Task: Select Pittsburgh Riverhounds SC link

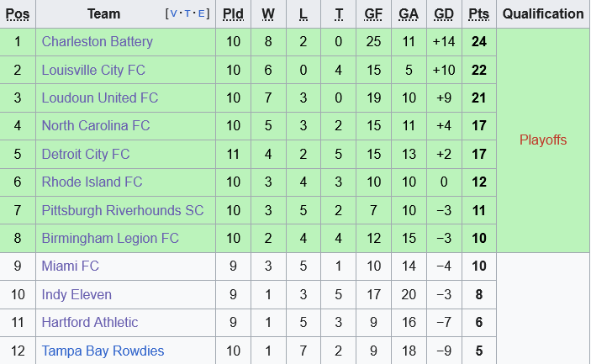Action: [x=122, y=210]
